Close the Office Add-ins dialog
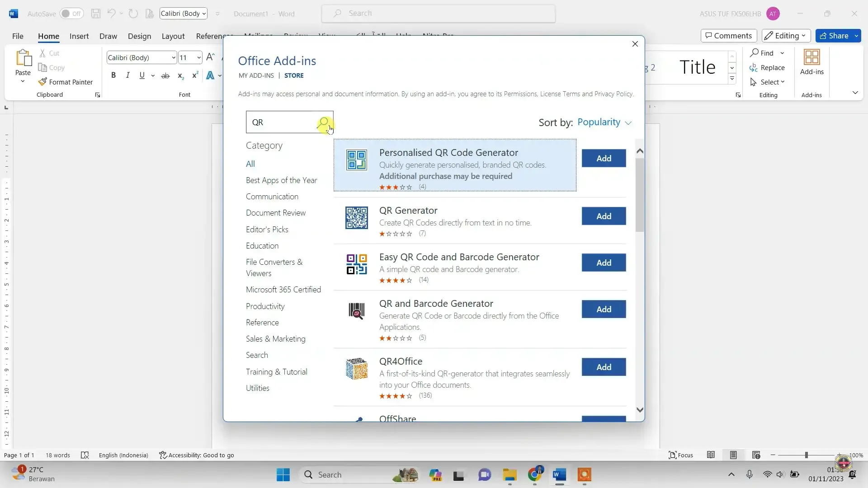The width and height of the screenshot is (868, 488). [x=635, y=44]
